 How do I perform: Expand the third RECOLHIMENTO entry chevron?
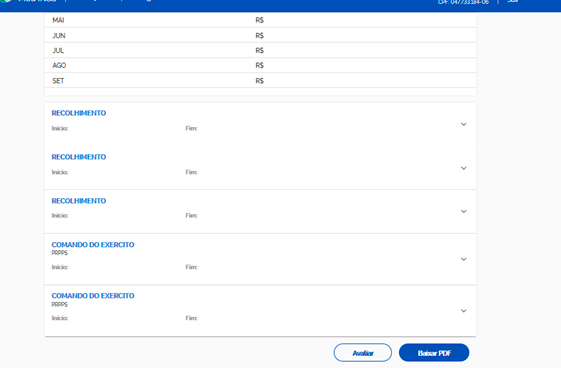tap(463, 211)
